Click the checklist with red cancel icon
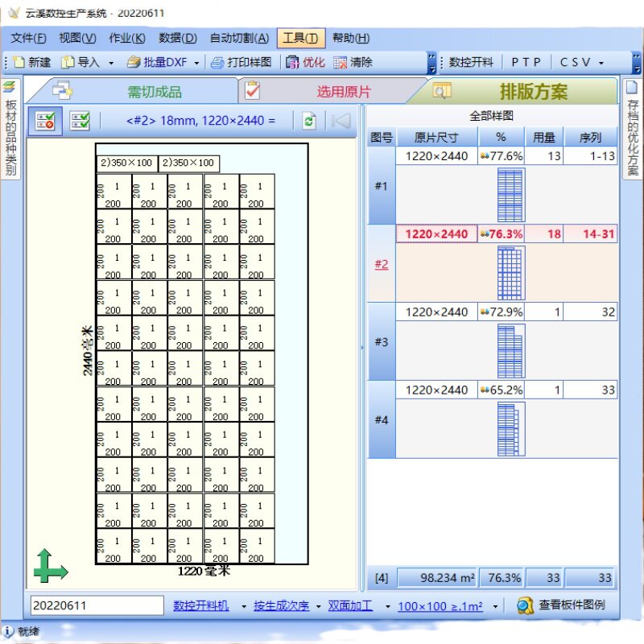Viewport: 644px width, 644px height. 45,121
